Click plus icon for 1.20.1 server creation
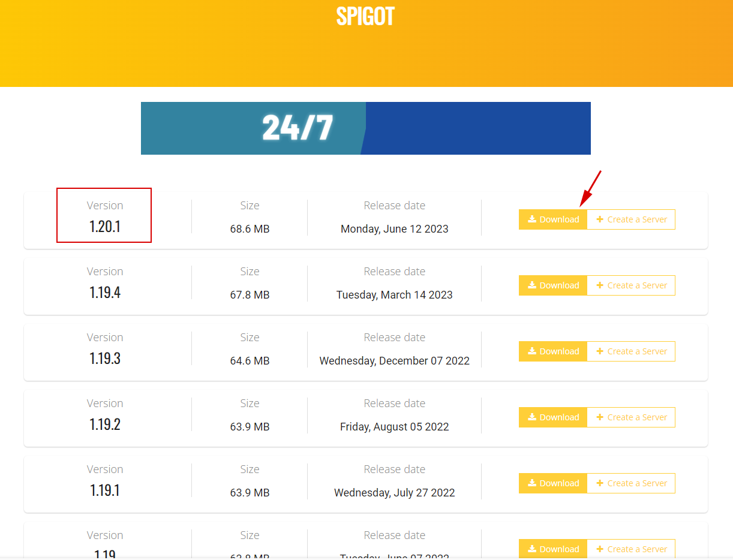The height and width of the screenshot is (560, 733). point(600,219)
